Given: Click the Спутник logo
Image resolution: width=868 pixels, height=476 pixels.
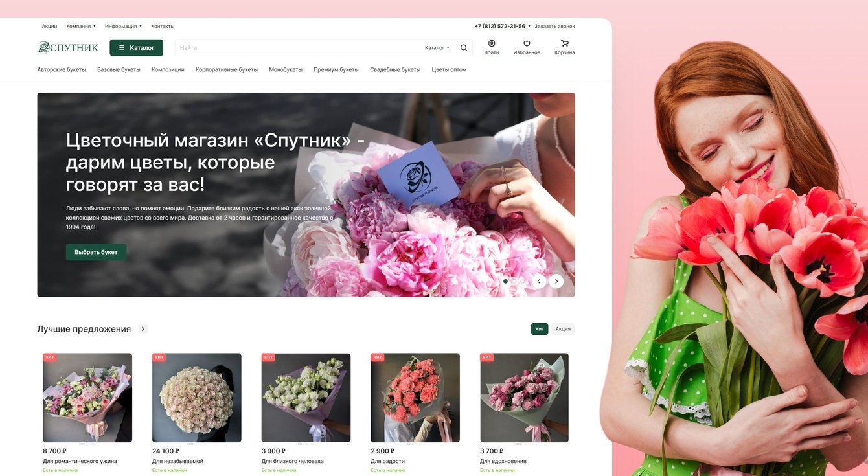Looking at the screenshot, I should (68, 47).
